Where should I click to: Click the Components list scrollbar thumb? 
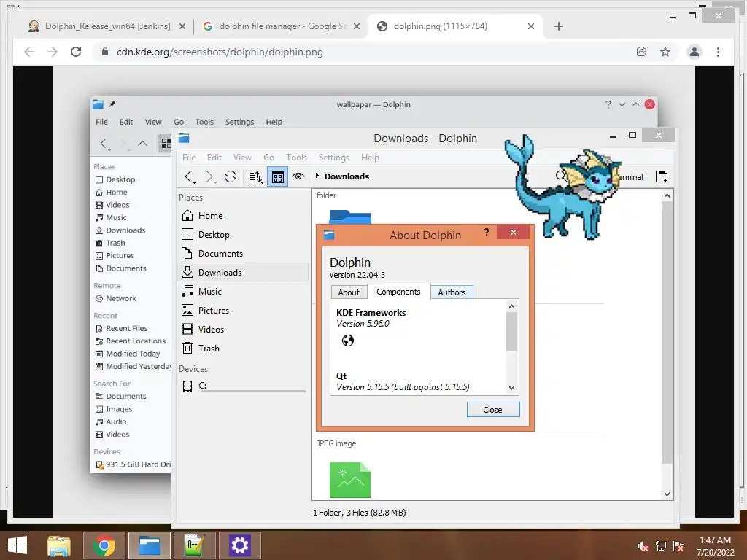pyautogui.click(x=511, y=332)
